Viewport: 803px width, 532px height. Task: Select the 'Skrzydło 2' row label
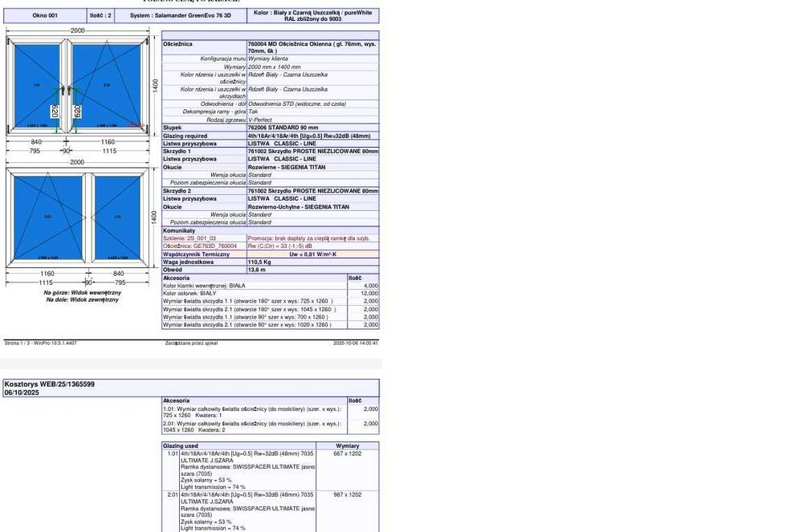tap(177, 191)
